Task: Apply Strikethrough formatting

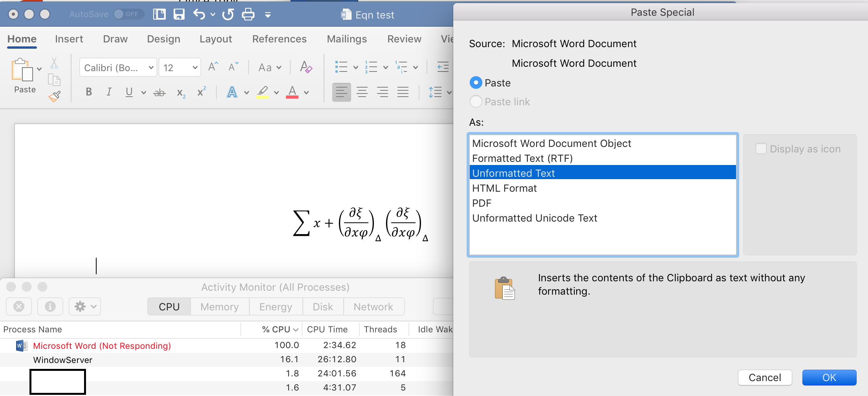Action: coord(159,93)
